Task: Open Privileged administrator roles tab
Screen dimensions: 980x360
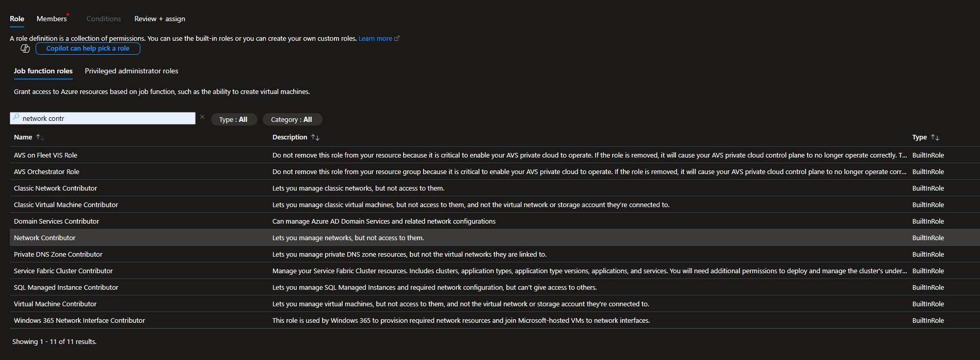Action: (132, 71)
